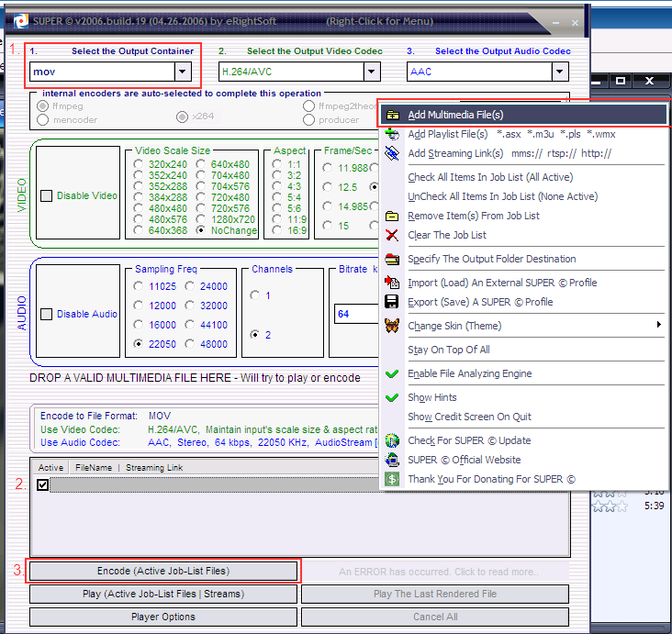This screenshot has height=634, width=672.
Task: Click the audio Bitrate field showing 64
Action: pyautogui.click(x=355, y=314)
